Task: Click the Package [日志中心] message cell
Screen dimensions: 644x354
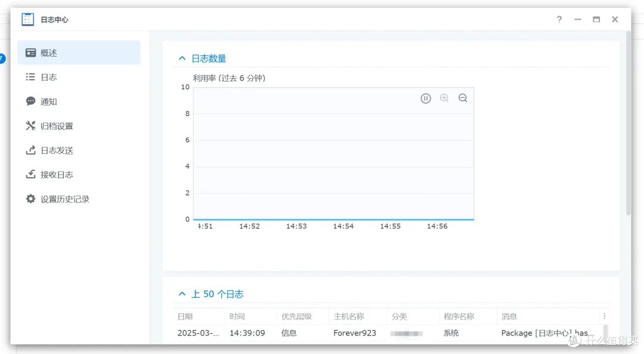Action: click(x=547, y=333)
